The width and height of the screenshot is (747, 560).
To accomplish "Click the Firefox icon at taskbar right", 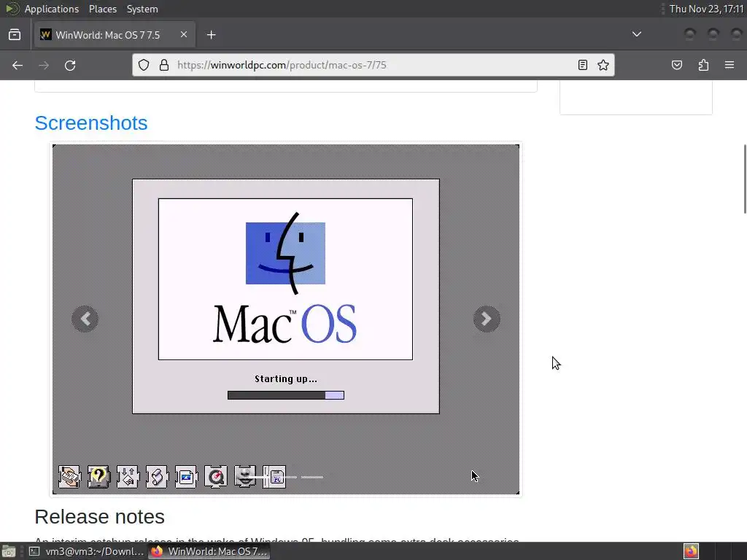I will 691,551.
